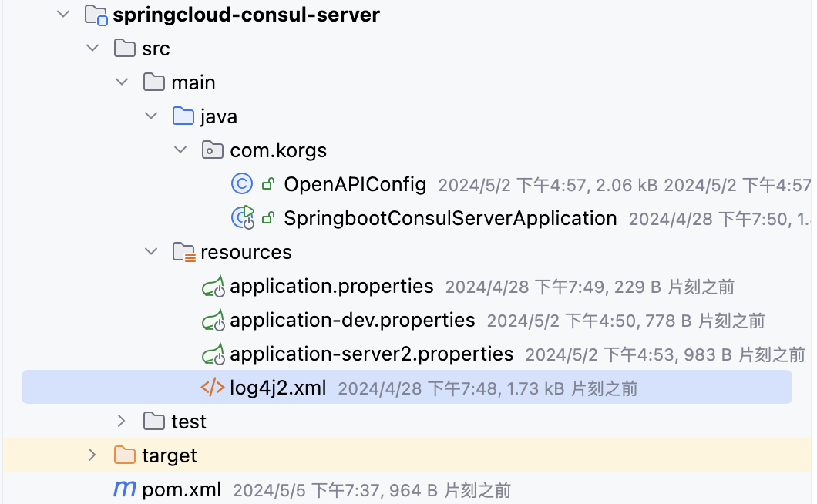Screen dimensions: 817x504
Task: Collapse the src folder
Action: [92, 48]
